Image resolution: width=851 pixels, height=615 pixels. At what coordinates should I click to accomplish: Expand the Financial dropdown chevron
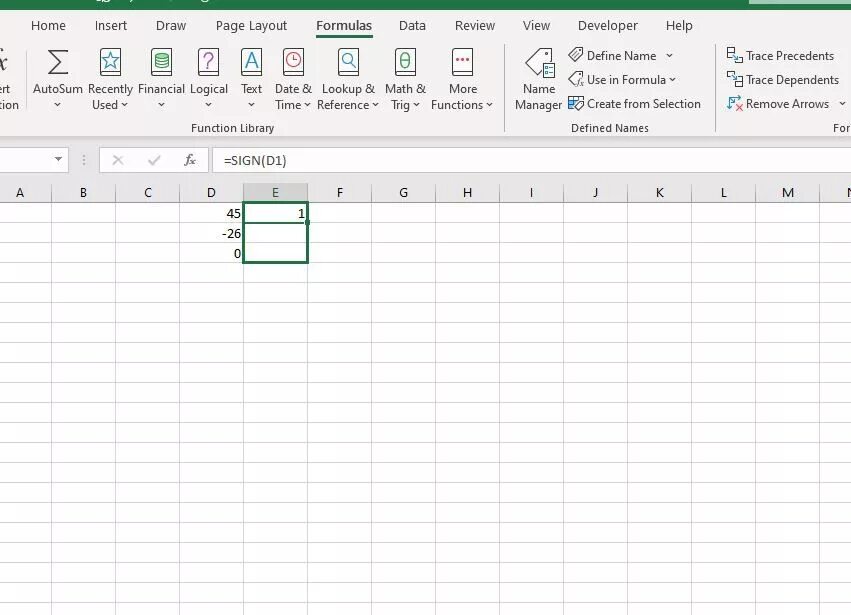click(x=161, y=105)
